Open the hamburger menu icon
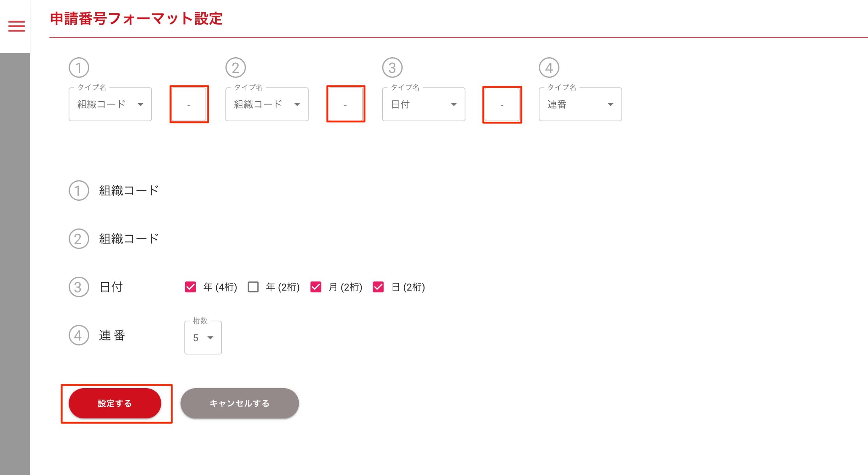 [x=16, y=26]
